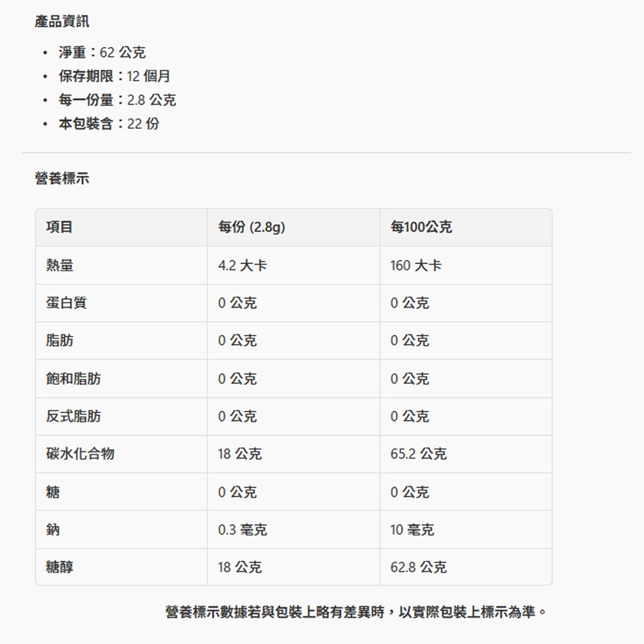Select the 項目 column header
The width and height of the screenshot is (644, 644).
59,227
